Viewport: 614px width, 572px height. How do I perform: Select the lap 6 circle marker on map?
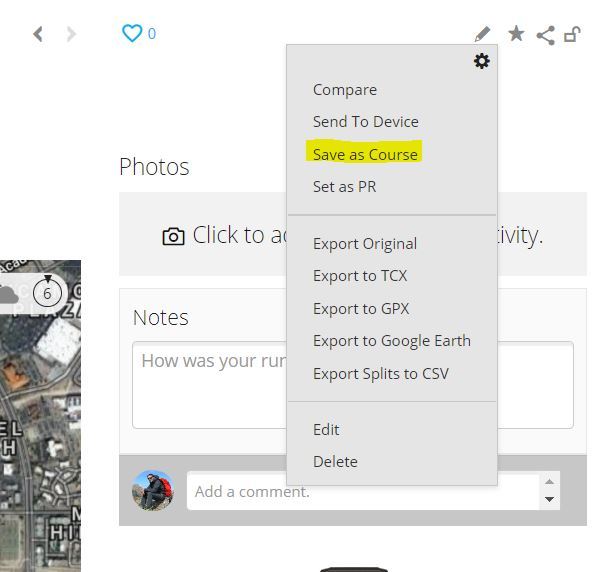pos(47,292)
